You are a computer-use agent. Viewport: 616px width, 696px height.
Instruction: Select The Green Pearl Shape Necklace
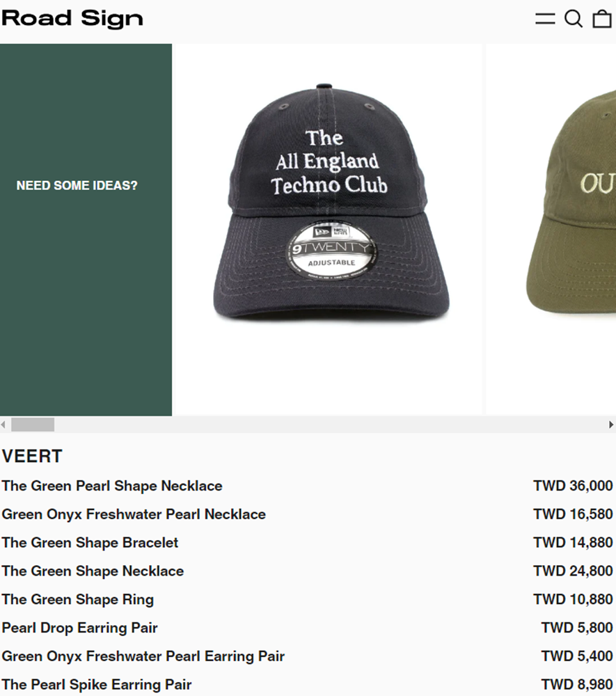tap(112, 486)
